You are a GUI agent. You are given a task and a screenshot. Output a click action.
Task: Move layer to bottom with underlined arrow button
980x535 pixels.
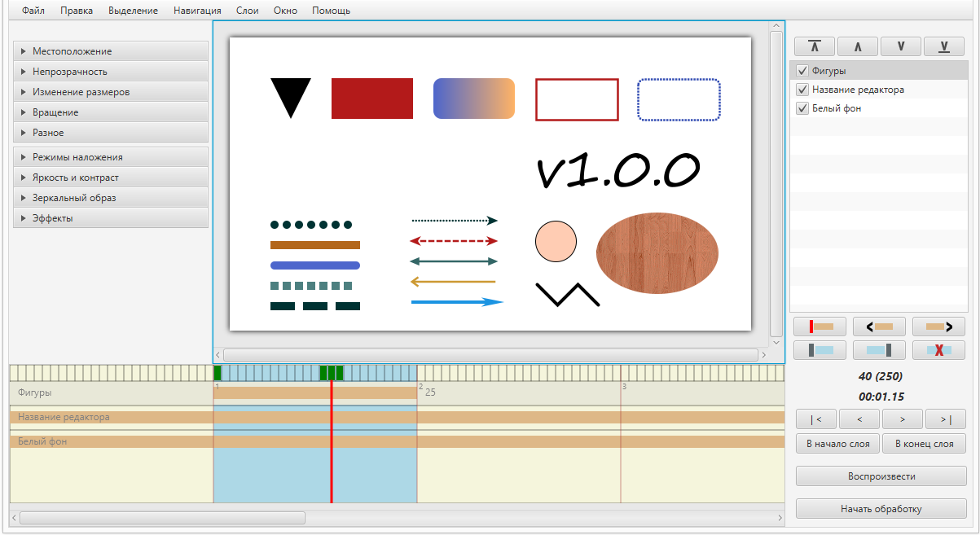(x=943, y=46)
